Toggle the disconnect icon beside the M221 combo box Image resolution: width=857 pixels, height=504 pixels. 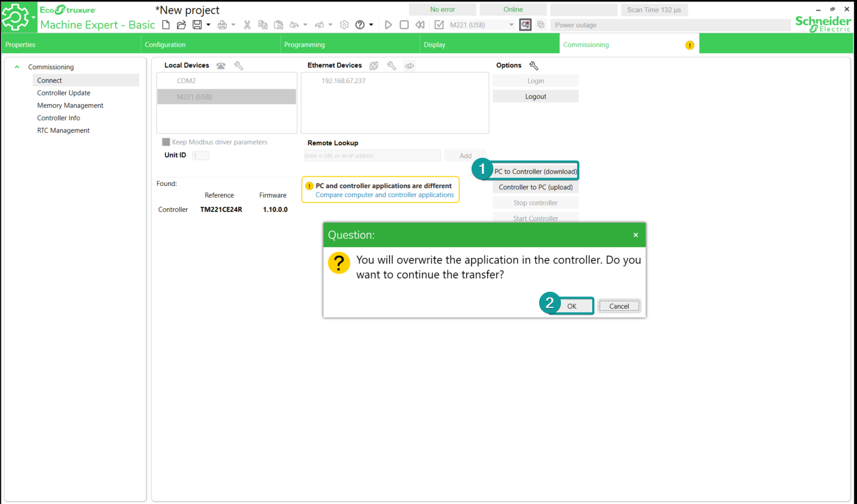[525, 25]
